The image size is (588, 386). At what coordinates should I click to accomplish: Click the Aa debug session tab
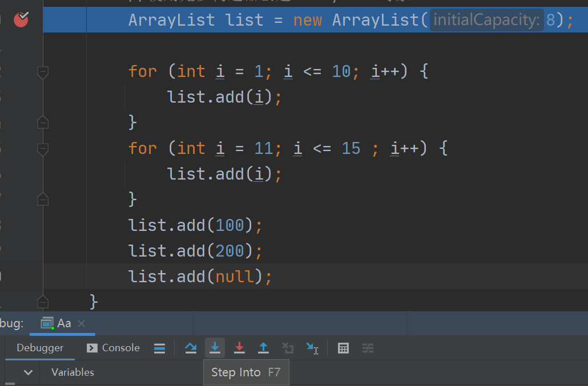point(62,323)
